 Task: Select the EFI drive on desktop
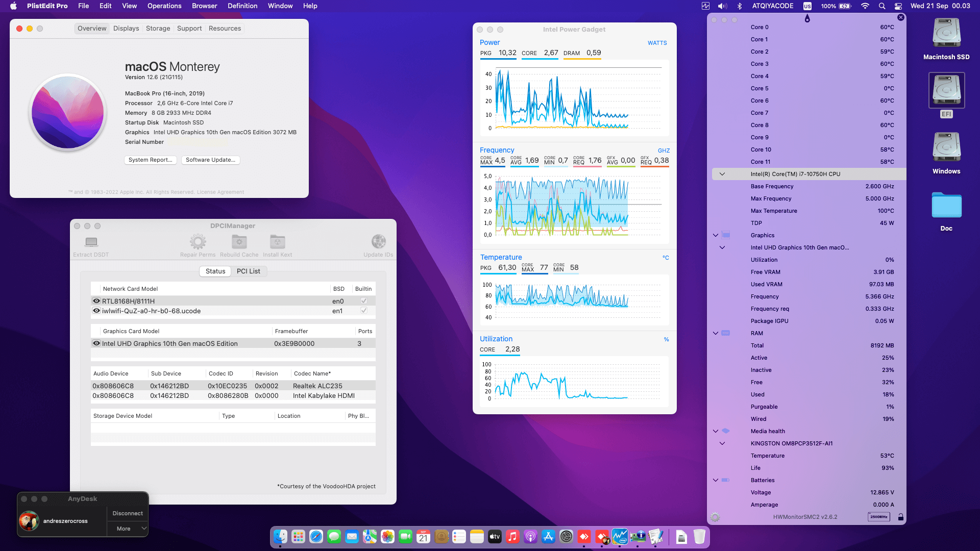click(946, 90)
